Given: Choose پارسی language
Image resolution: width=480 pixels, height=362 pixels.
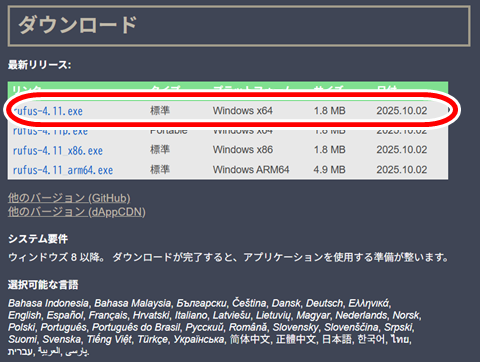Looking at the screenshot, I should (x=76, y=351).
